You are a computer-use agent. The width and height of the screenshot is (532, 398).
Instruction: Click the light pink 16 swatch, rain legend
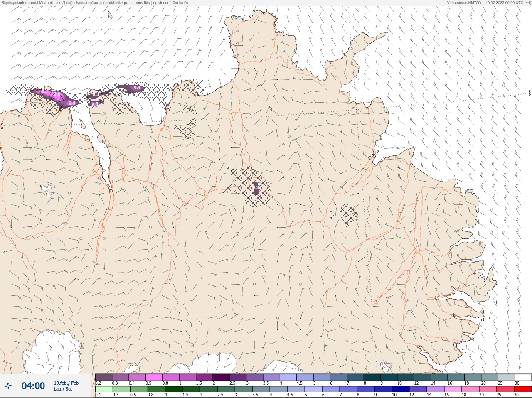tap(453, 389)
